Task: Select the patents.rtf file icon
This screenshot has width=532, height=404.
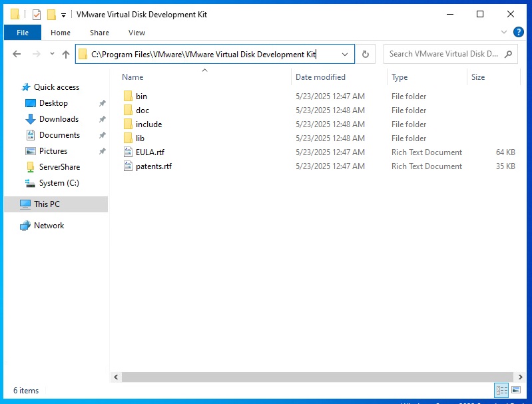Action: point(128,166)
